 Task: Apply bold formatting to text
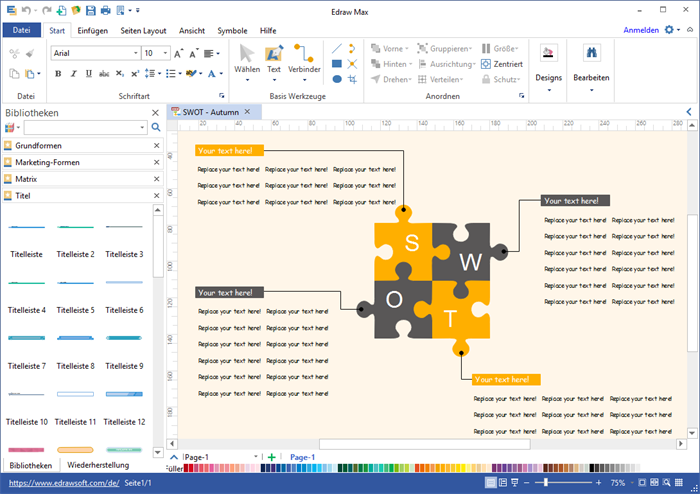coord(58,73)
